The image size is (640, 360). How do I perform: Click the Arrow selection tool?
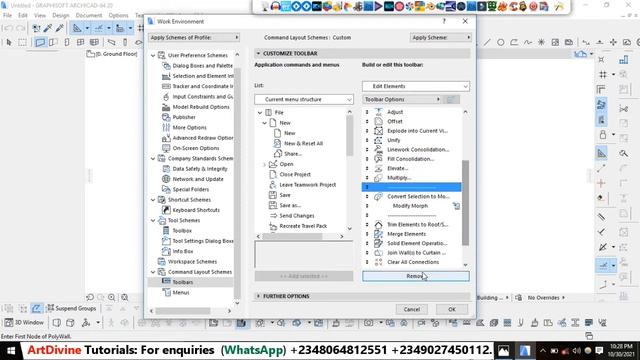tap(9, 42)
